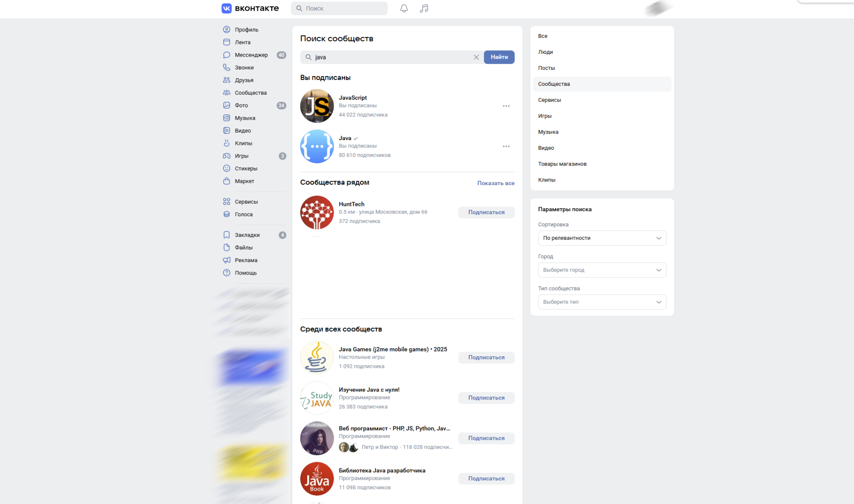
Task: Open the three-dot menu next to JavaScript community
Action: click(x=506, y=106)
